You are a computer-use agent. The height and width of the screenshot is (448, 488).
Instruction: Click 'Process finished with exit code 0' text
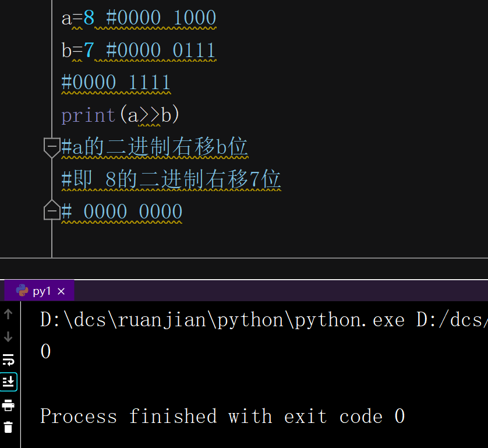[222, 417]
